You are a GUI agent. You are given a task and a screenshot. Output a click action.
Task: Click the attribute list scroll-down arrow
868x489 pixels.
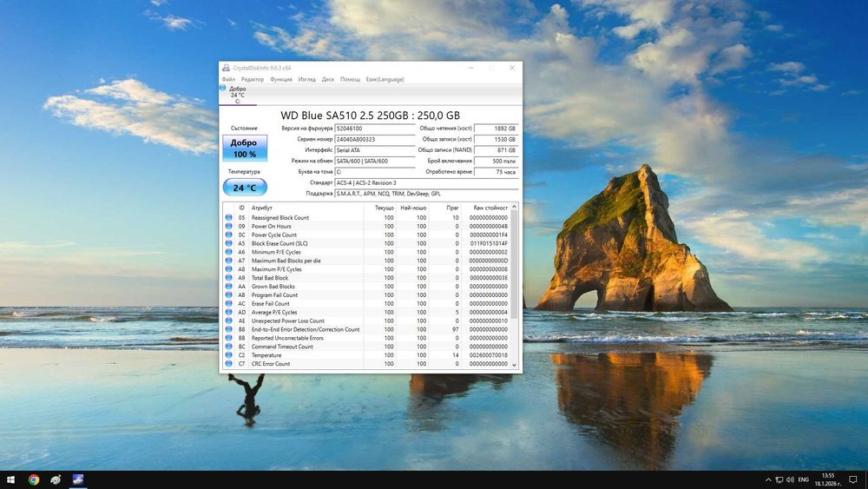[x=514, y=365]
